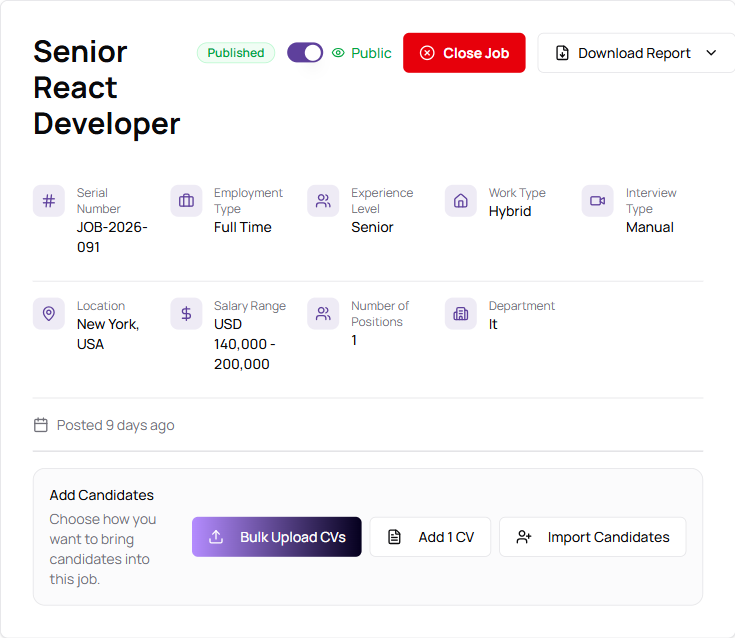The image size is (735, 638).
Task: Click the Experience Level people icon
Action: 323,201
